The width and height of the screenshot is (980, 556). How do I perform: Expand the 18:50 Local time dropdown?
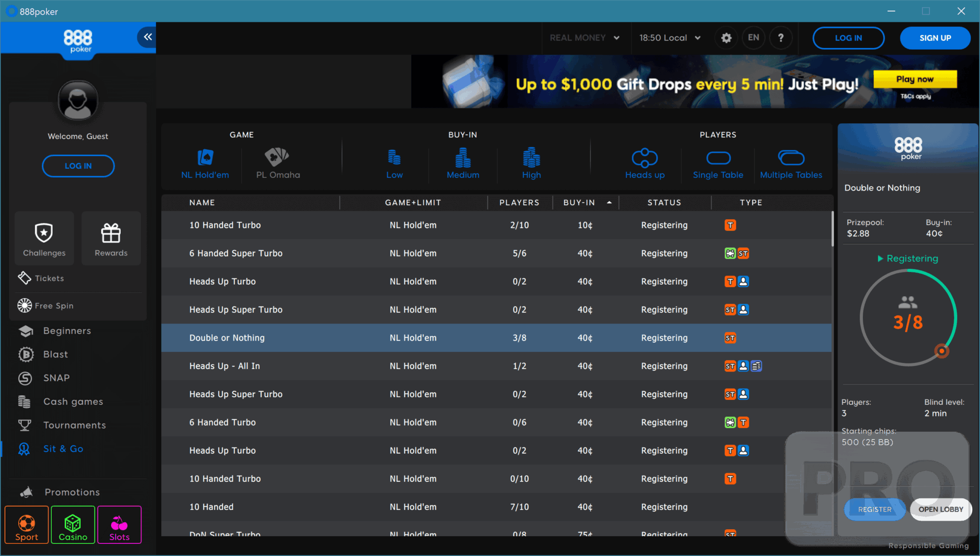pos(670,38)
